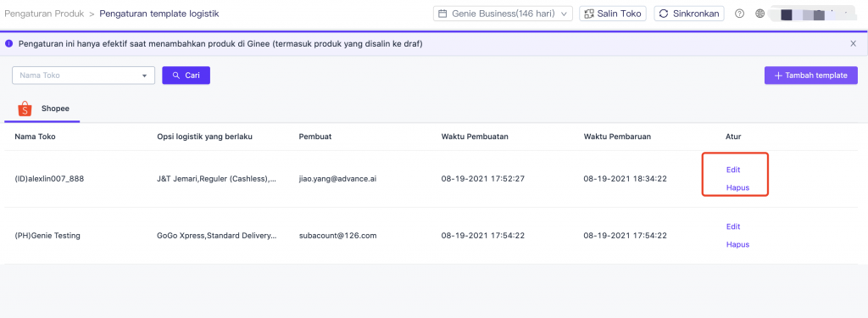Click Hapus for (PH)Genie Testing
This screenshot has width=868, height=318.
point(738,244)
